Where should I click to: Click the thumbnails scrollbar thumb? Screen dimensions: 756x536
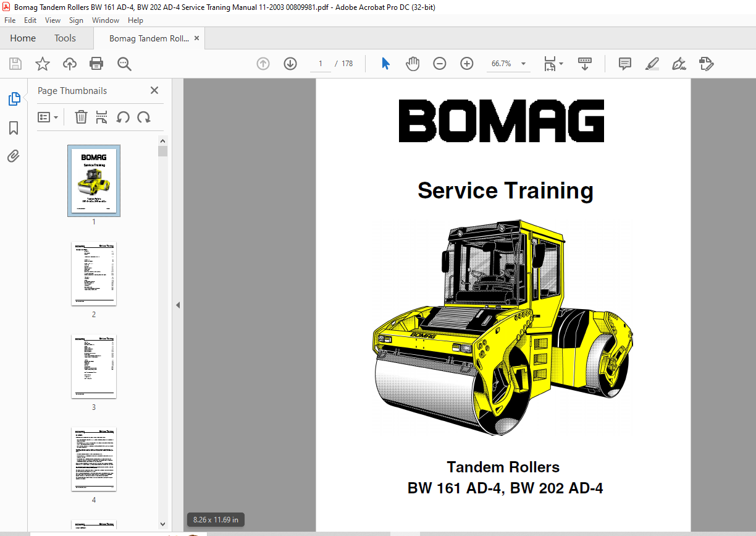tap(163, 151)
